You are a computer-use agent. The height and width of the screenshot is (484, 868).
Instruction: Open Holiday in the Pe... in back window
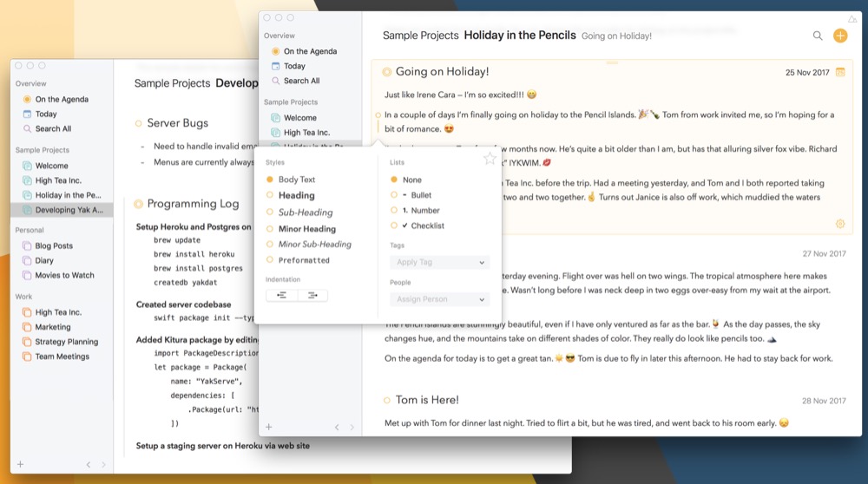coord(62,195)
